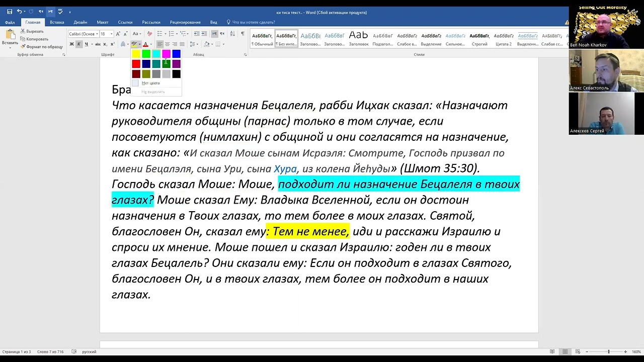Image resolution: width=644 pixels, height=362 pixels.
Task: Switch to the Дизайн tab
Action: click(x=80, y=22)
